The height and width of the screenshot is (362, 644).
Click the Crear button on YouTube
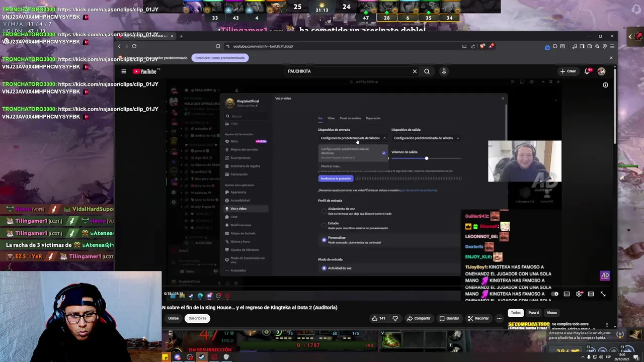[x=568, y=71]
